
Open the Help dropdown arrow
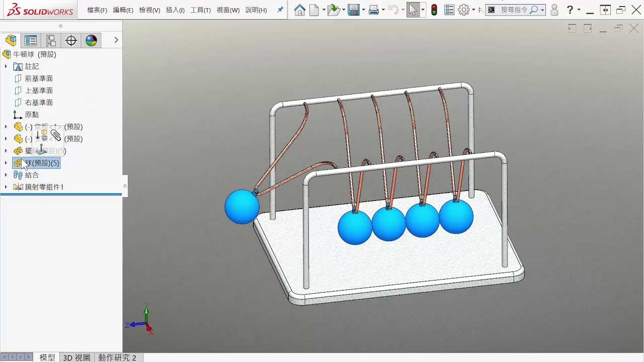(579, 10)
